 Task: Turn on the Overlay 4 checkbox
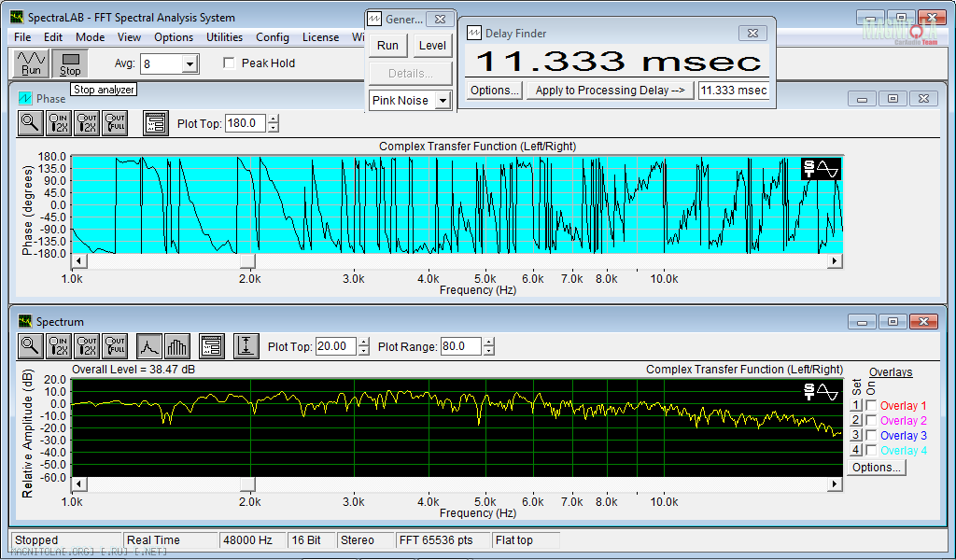(x=871, y=450)
